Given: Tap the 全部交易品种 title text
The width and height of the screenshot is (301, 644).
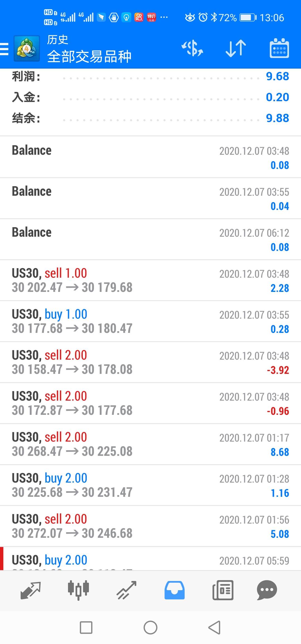Looking at the screenshot, I should 89,57.
